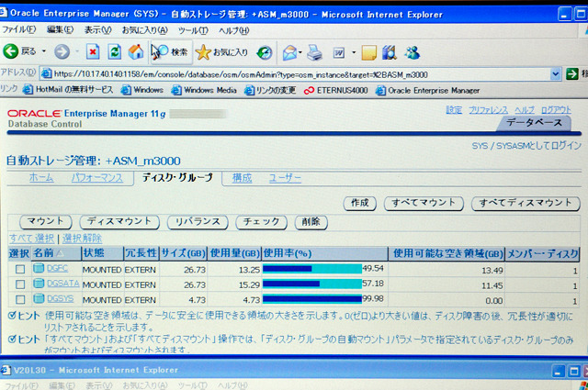Viewport: 588px width, 390px height.
Task: Click the 選択解除 link
Action: [82, 239]
